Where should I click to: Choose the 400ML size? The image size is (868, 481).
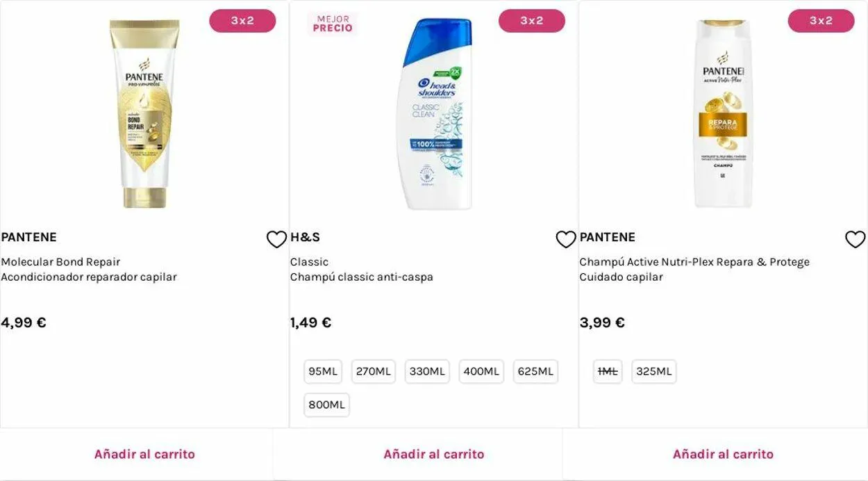coord(481,372)
